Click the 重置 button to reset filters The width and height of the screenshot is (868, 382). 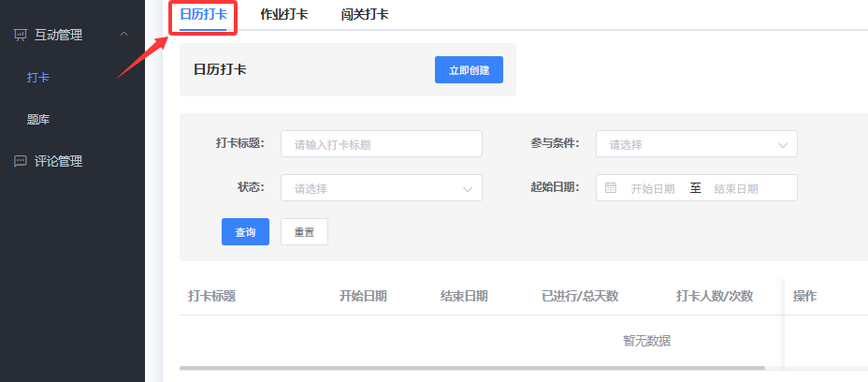click(x=304, y=232)
